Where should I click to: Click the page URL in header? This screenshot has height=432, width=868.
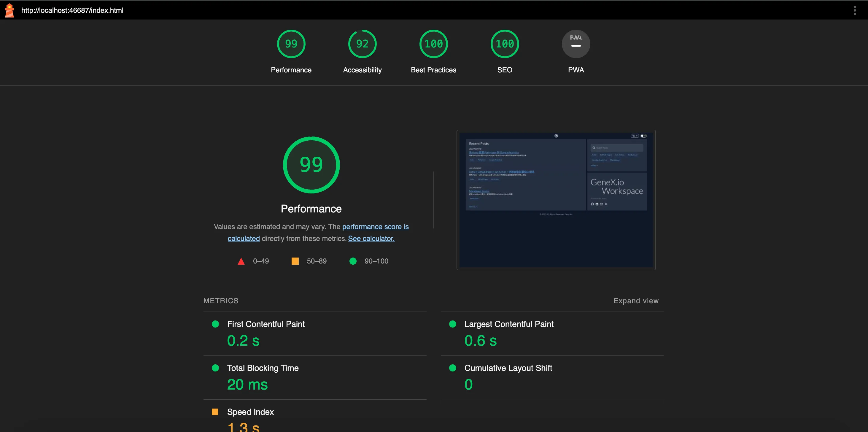(x=72, y=10)
